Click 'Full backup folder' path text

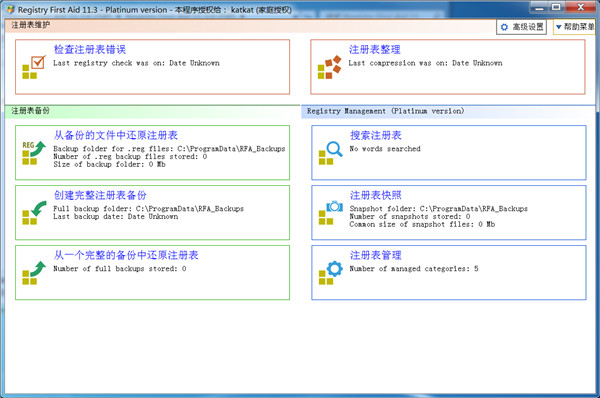[148, 209]
